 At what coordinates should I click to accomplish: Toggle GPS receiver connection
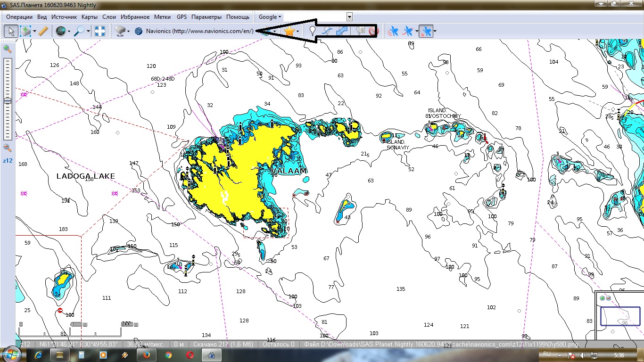tap(393, 31)
